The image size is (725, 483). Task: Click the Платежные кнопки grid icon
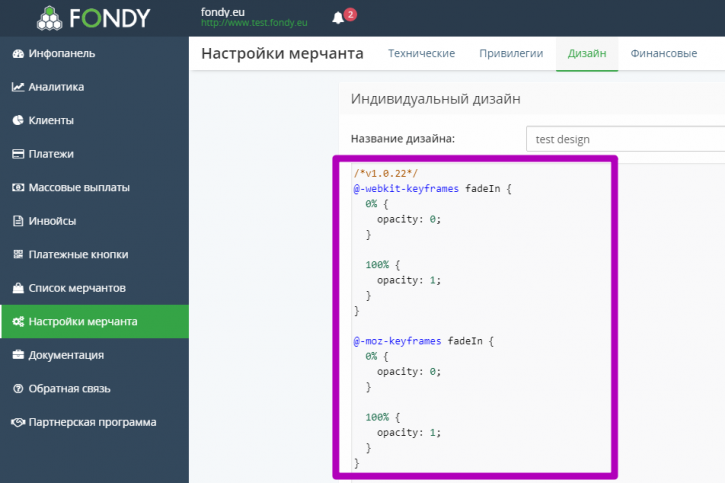[18, 254]
